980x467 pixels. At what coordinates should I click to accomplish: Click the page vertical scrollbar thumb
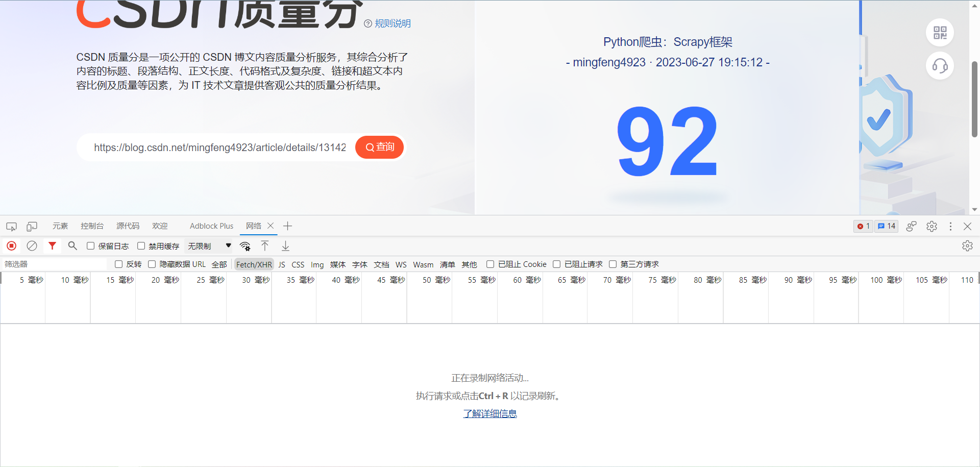tap(974, 100)
